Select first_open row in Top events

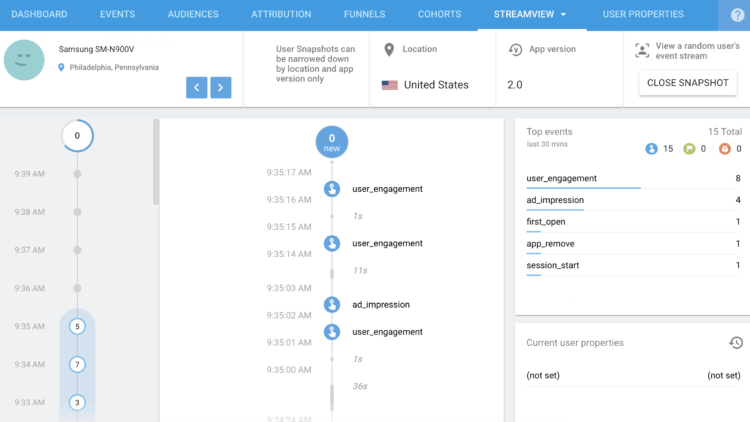click(x=633, y=222)
